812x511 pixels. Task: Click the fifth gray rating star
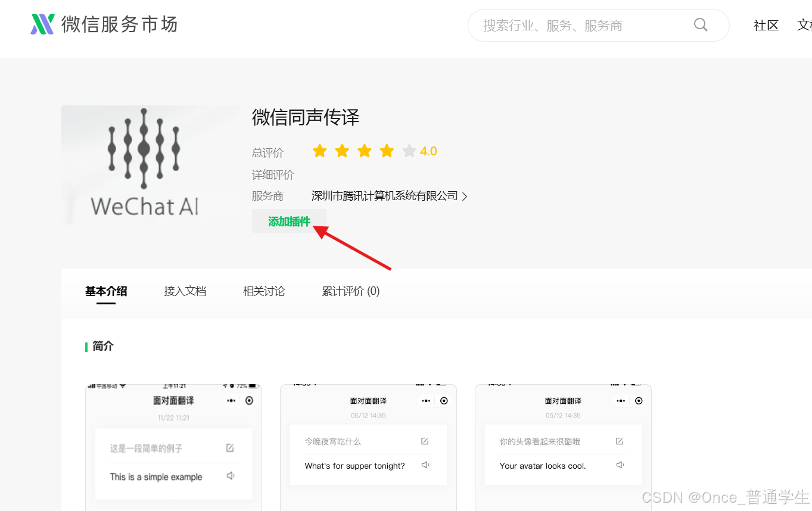pyautogui.click(x=409, y=151)
